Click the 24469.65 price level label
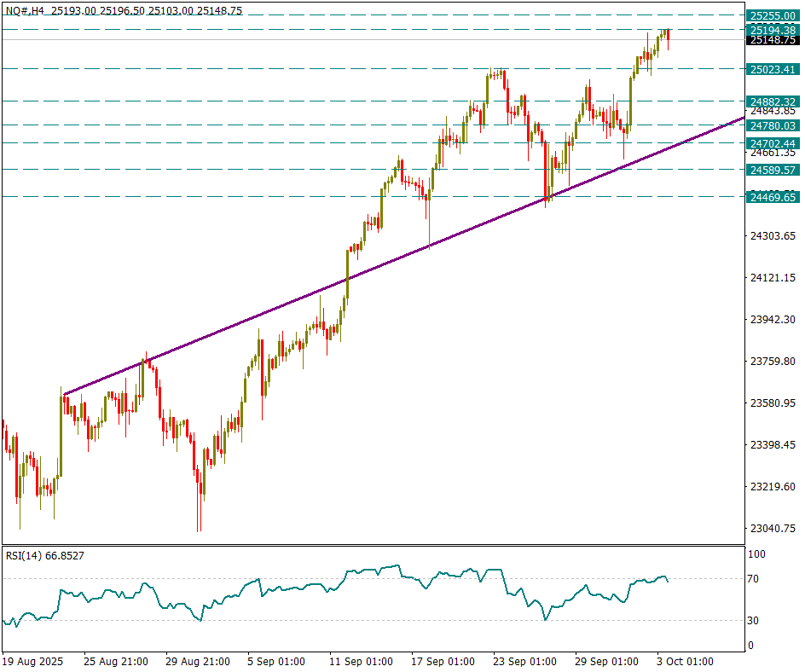The width and height of the screenshot is (805, 672). 772,197
